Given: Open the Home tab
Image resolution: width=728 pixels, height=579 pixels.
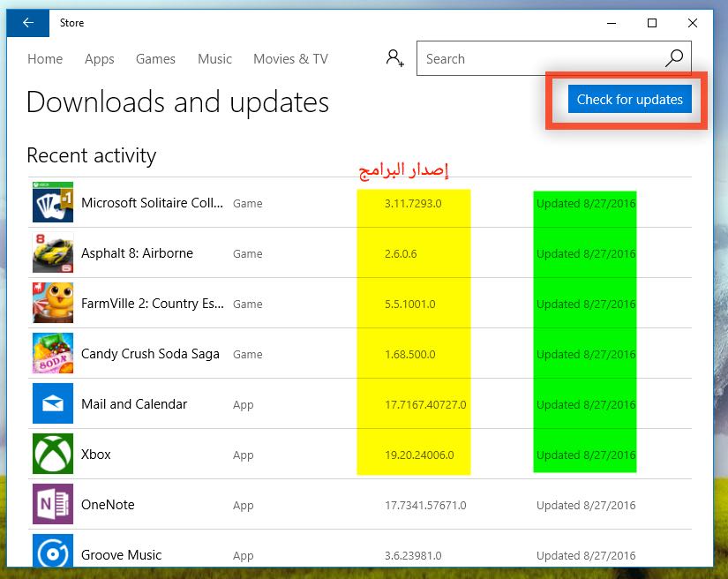Looking at the screenshot, I should coord(45,59).
